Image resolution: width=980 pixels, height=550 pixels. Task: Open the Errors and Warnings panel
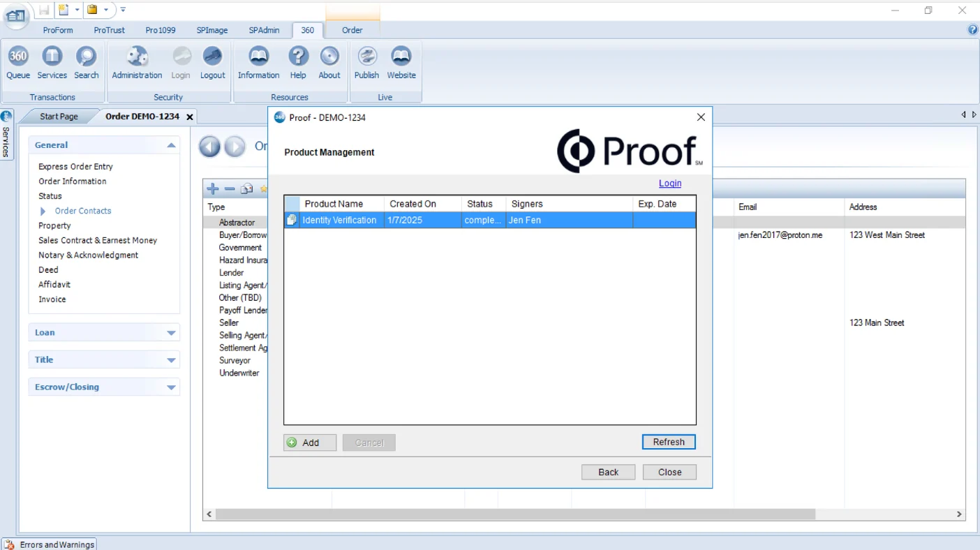[50, 544]
